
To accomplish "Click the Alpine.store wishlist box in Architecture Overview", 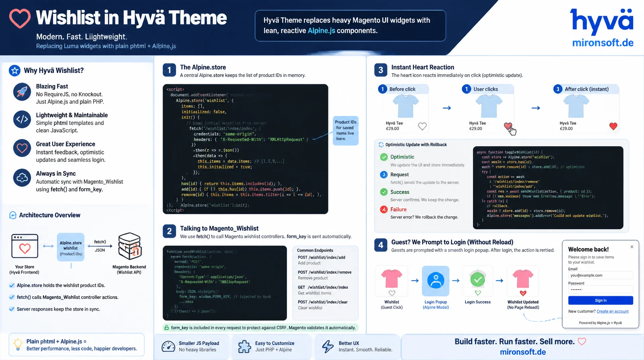I will (70, 247).
